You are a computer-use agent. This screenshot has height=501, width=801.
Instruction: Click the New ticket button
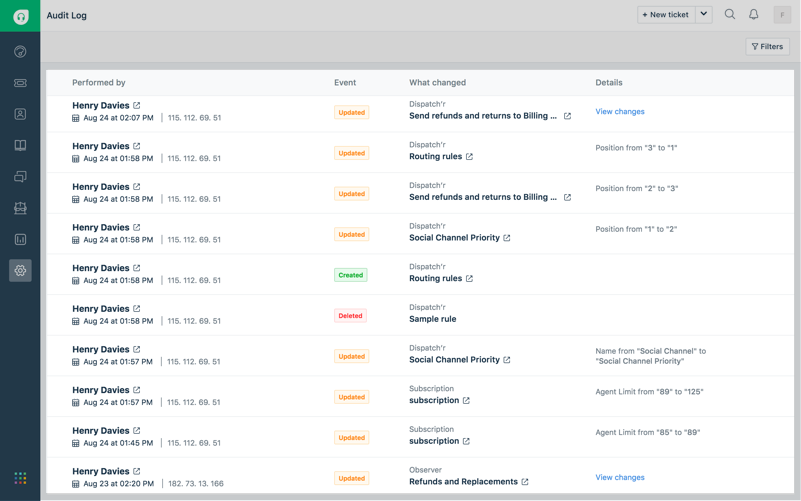(x=666, y=15)
